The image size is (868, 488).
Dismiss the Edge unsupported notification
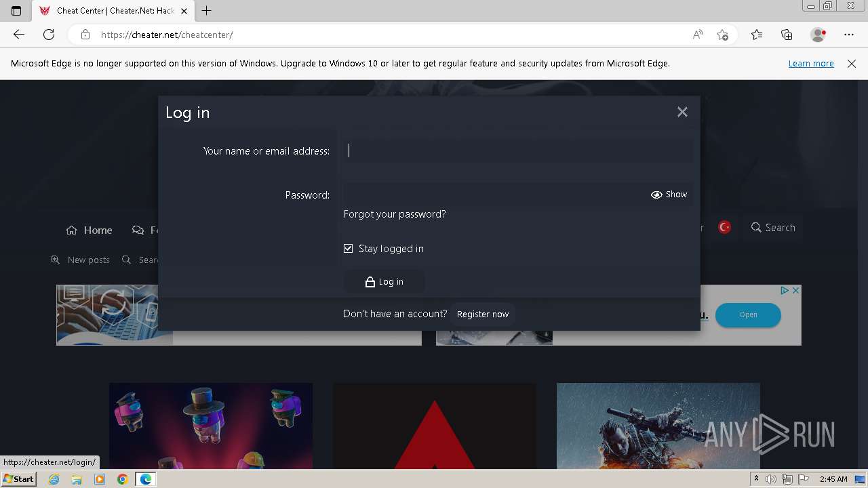852,64
